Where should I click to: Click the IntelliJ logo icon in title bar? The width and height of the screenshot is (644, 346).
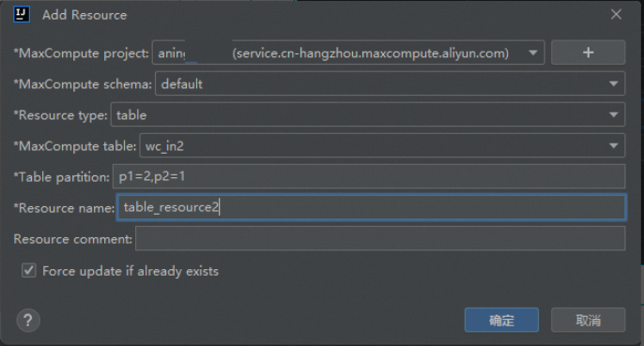pos(22,14)
